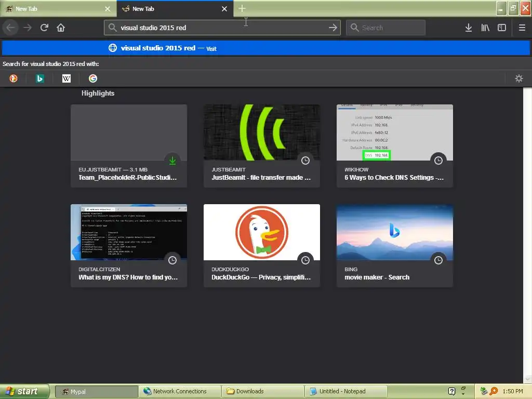Go back to the previous page
The image size is (532, 399).
(x=10, y=28)
